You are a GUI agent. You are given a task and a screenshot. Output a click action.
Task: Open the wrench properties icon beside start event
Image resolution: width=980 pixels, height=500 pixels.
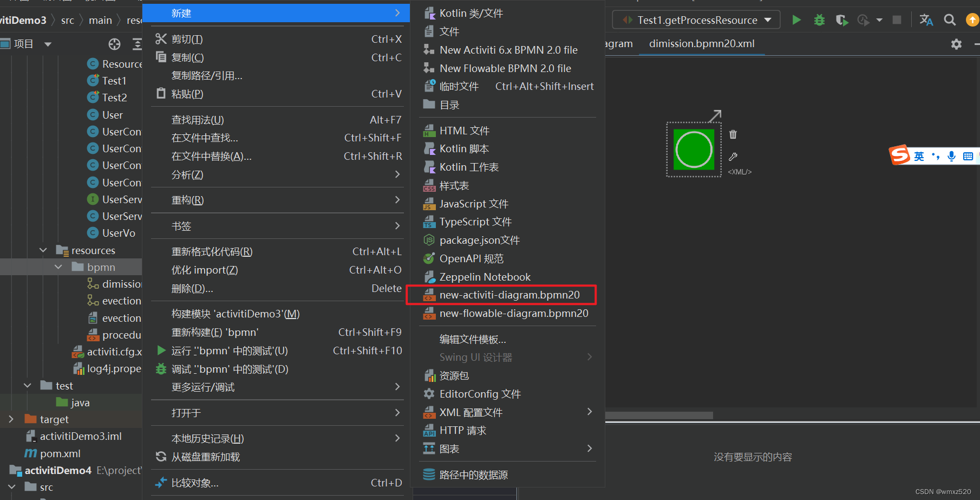point(733,157)
